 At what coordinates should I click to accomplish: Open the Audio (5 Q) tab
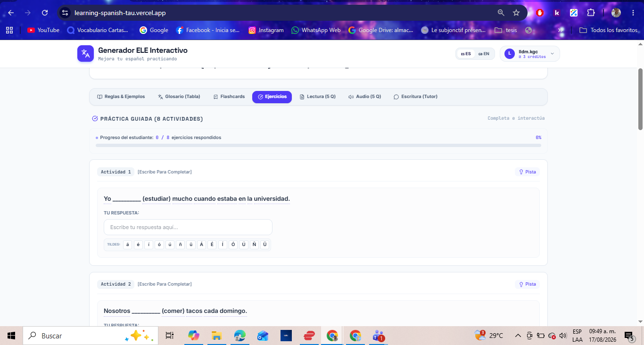click(364, 97)
